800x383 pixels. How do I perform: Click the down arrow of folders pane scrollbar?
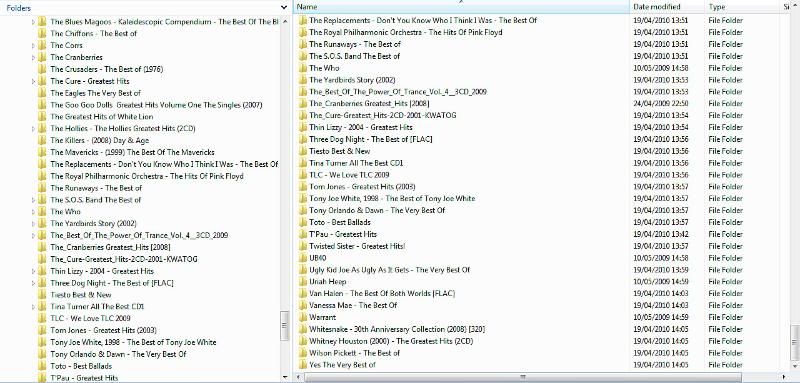(285, 377)
